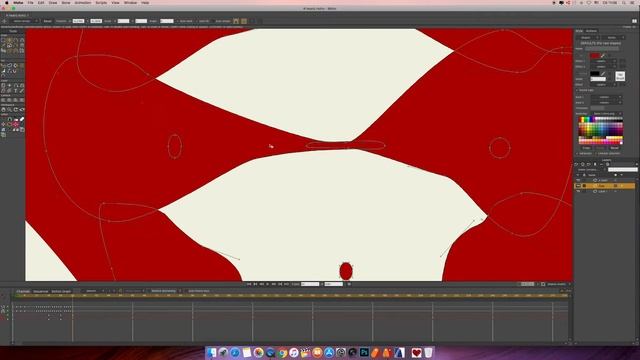The width and height of the screenshot is (640, 360).
Task: Toggle Auto-freeze keys in the timeline
Action: (x=198, y=291)
